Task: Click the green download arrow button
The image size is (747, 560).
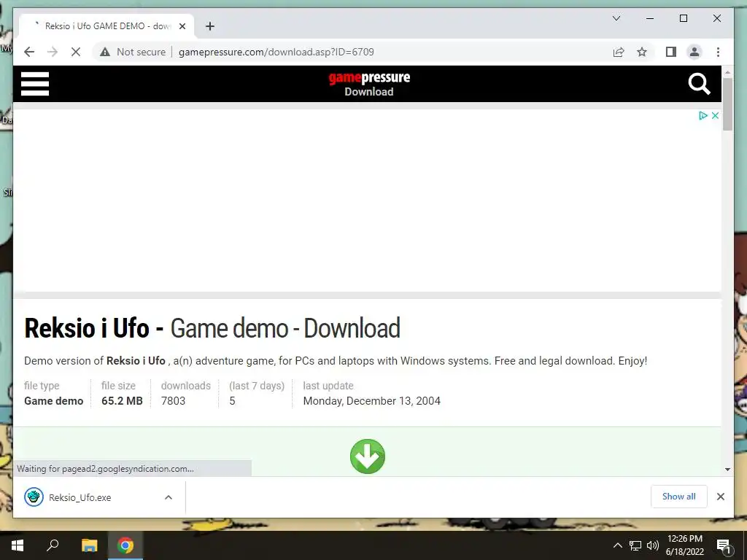Action: click(368, 456)
